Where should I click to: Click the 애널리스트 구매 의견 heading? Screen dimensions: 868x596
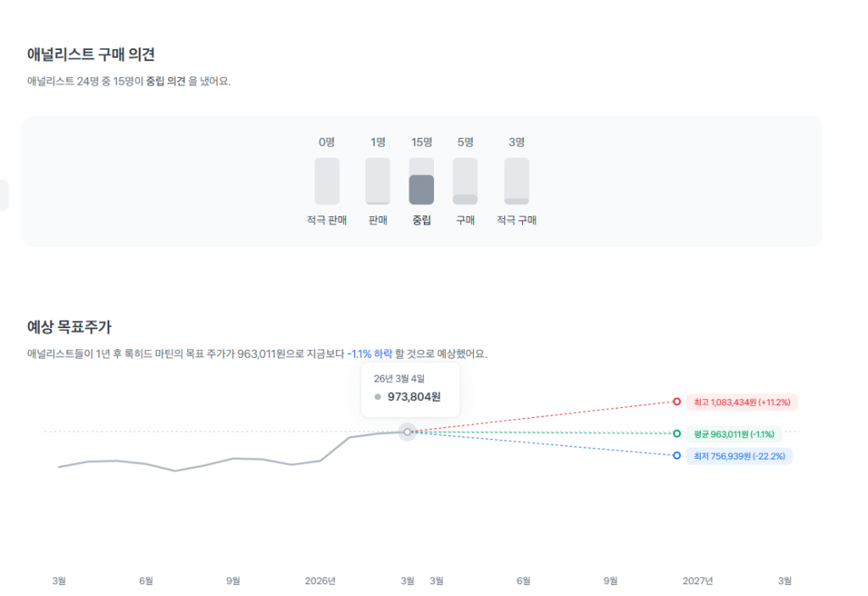[x=91, y=55]
